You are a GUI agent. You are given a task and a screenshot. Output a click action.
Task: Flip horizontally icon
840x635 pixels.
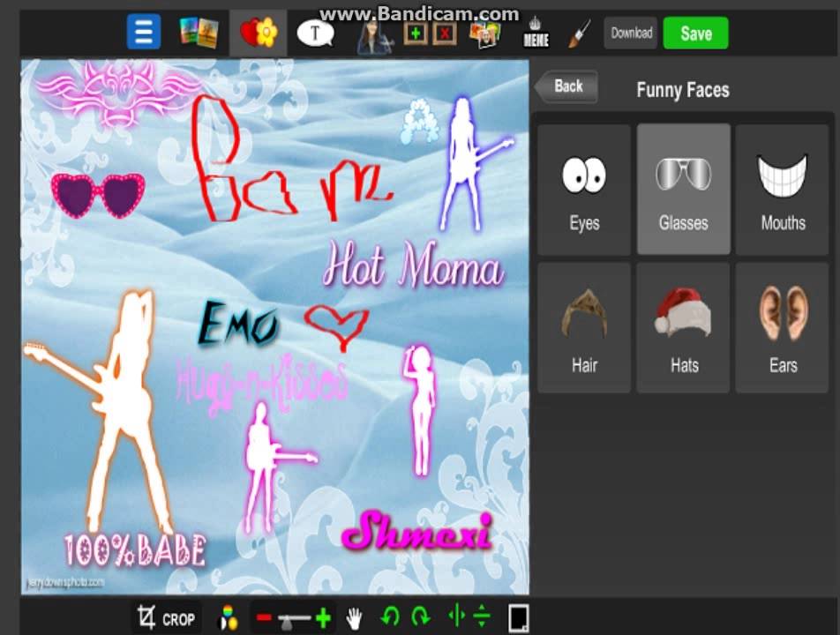[456, 616]
